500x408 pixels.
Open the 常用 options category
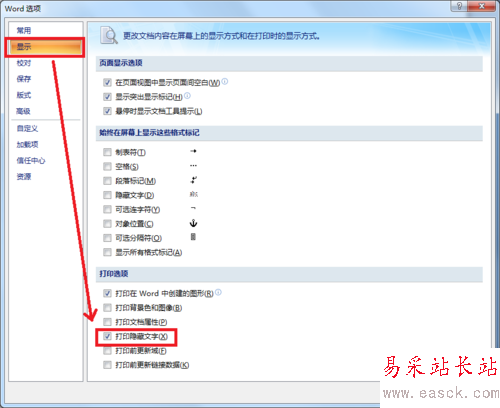point(24,31)
